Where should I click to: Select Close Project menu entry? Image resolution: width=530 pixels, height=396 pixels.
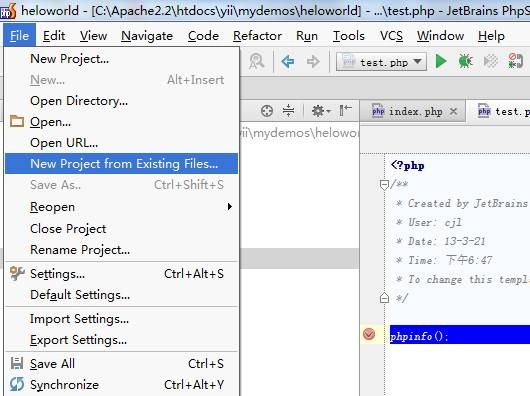121,229
